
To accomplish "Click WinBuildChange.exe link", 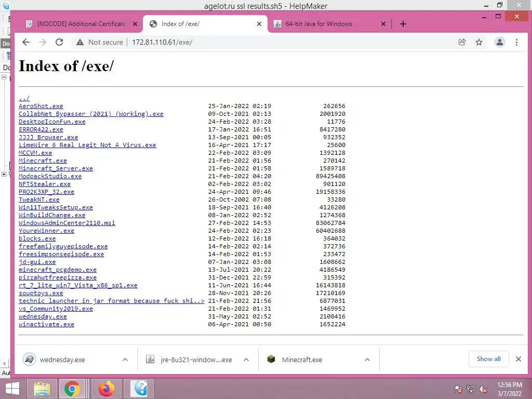I will (52, 216).
